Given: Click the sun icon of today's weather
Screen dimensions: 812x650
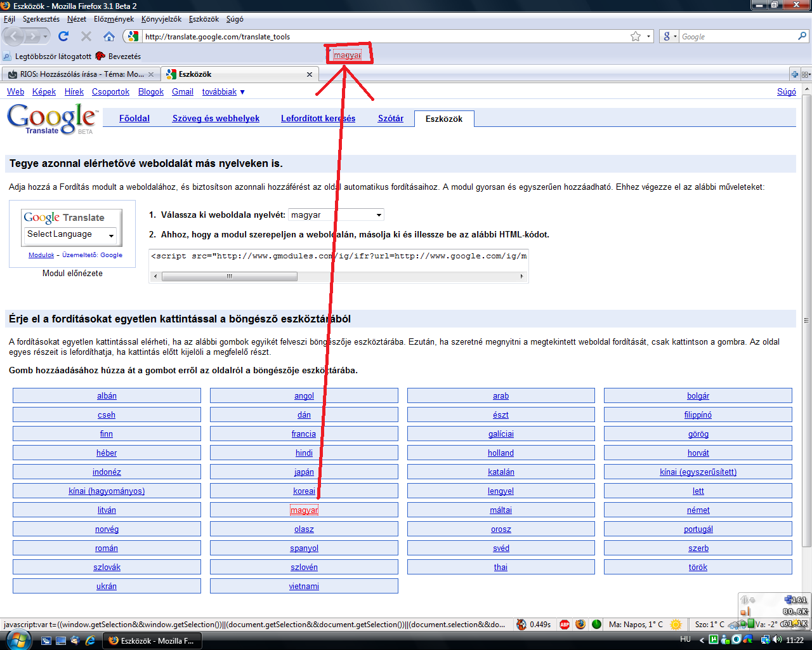Looking at the screenshot, I should (x=676, y=624).
